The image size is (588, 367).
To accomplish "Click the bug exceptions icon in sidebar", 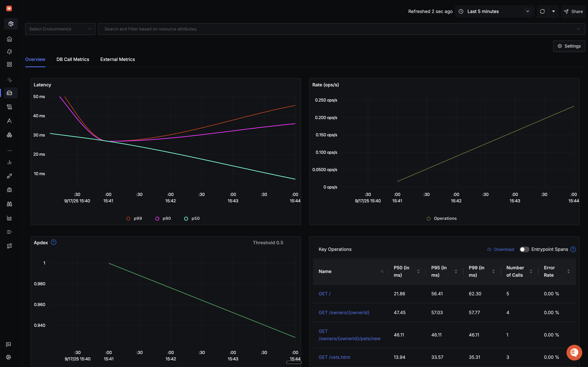I will tap(10, 190).
